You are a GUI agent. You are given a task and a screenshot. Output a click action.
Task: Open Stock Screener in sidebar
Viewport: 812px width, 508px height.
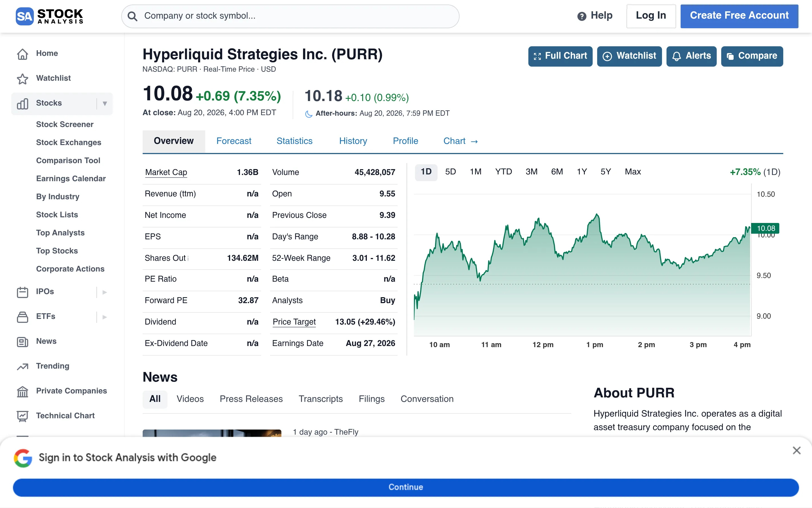click(65, 125)
